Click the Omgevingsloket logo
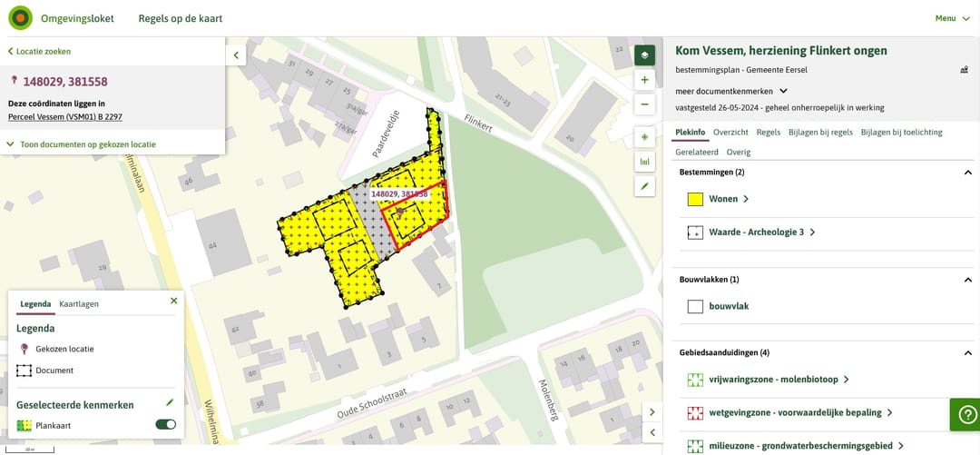Image resolution: width=980 pixels, height=455 pixels. tap(21, 18)
